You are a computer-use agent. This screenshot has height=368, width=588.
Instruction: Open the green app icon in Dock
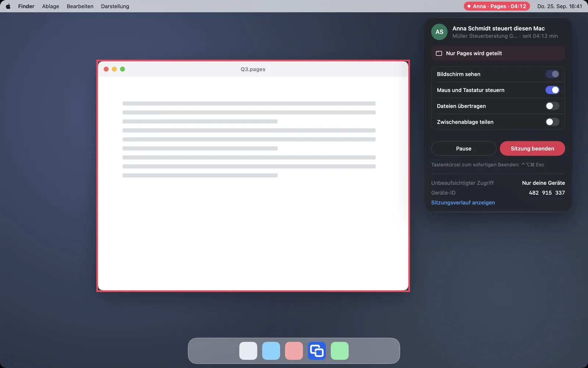coord(340,351)
